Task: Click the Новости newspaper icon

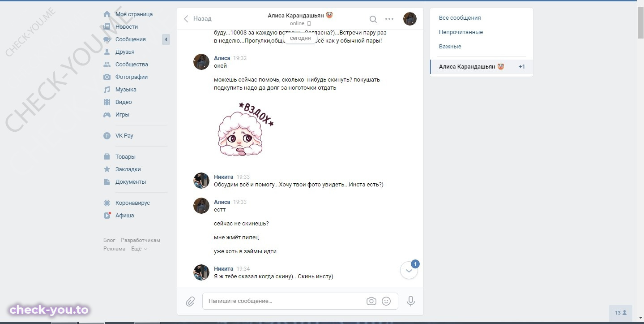Action: pyautogui.click(x=107, y=27)
